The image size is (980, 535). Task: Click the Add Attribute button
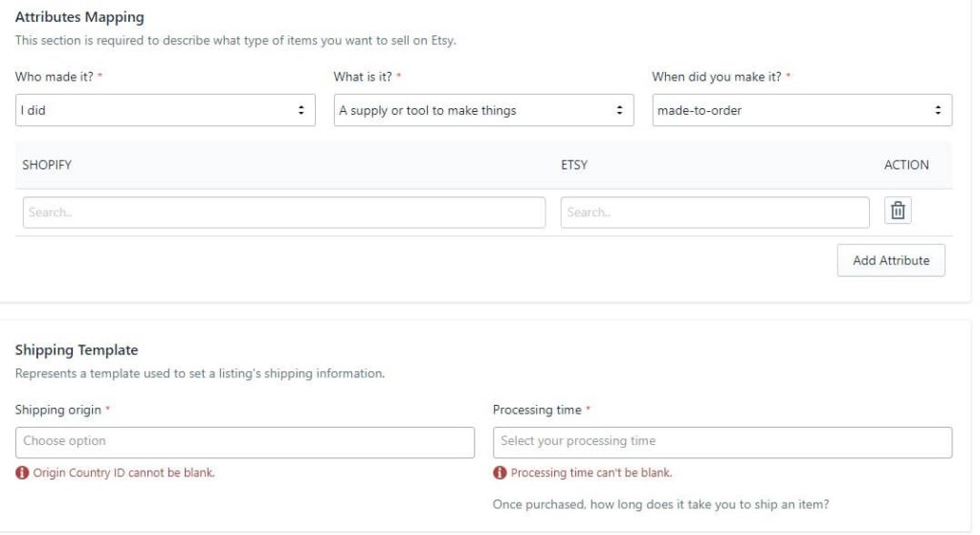891,260
